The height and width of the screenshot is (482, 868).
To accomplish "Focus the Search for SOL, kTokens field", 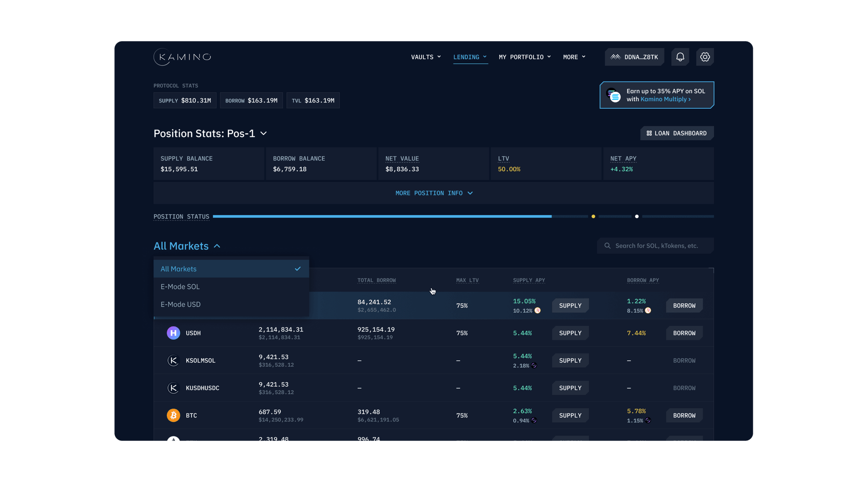I will coord(655,246).
